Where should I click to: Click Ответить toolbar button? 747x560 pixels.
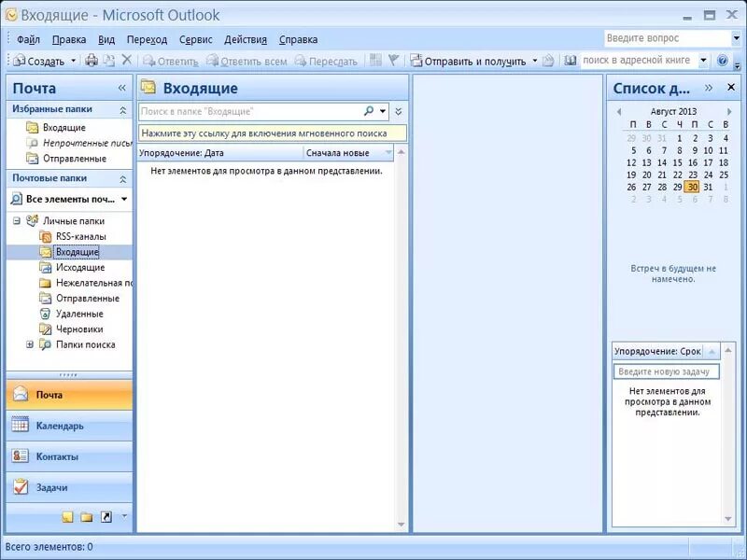[171, 61]
